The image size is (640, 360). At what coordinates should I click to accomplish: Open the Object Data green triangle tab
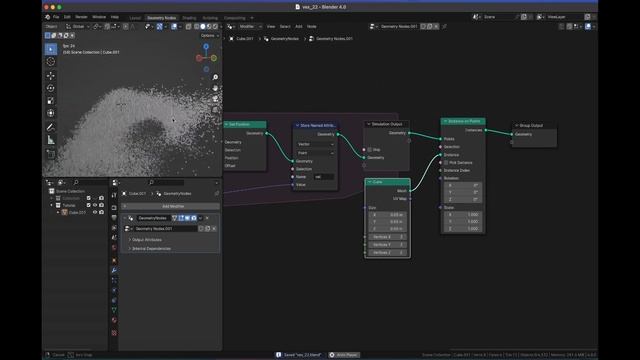pyautogui.click(x=114, y=310)
